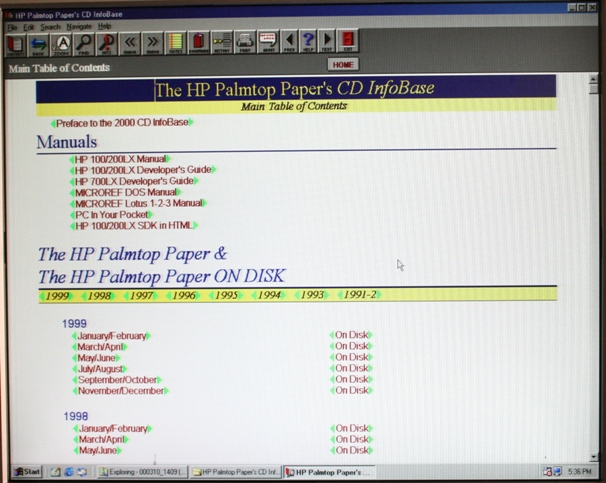Open Help question mark icon
Screen dimensions: 606x483
(x=308, y=41)
